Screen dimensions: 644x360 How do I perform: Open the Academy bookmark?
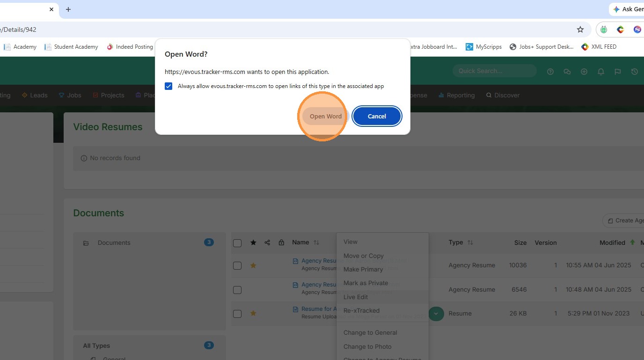[20, 47]
